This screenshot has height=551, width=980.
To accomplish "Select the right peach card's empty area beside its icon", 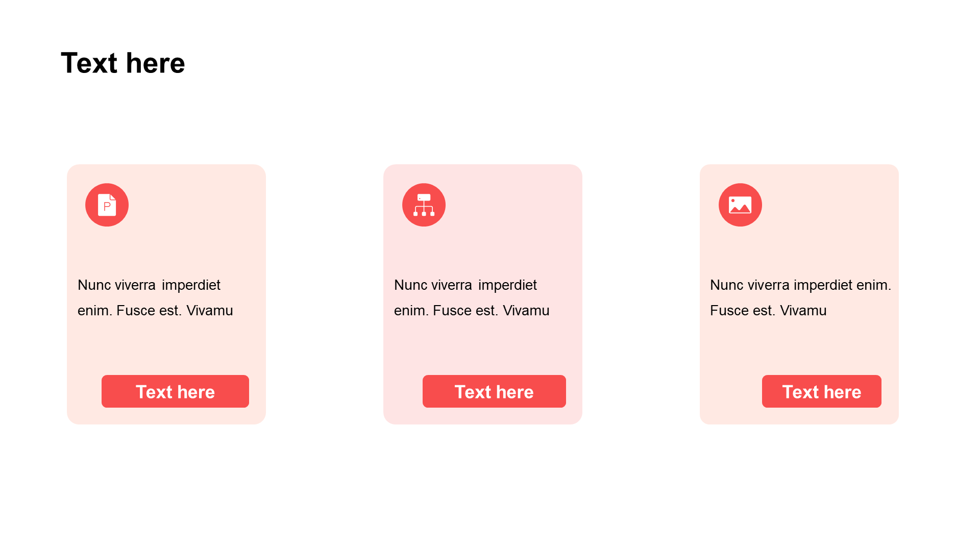I will click(x=832, y=209).
